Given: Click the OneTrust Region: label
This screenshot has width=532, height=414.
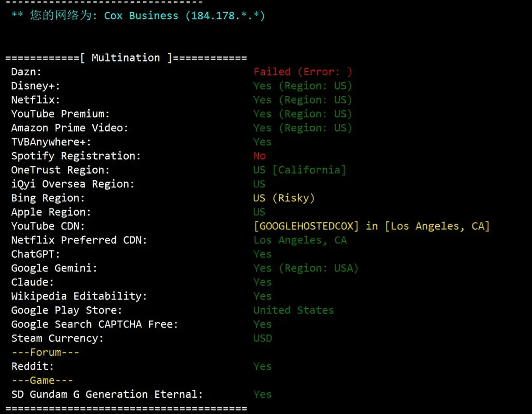Looking at the screenshot, I should [x=60, y=170].
